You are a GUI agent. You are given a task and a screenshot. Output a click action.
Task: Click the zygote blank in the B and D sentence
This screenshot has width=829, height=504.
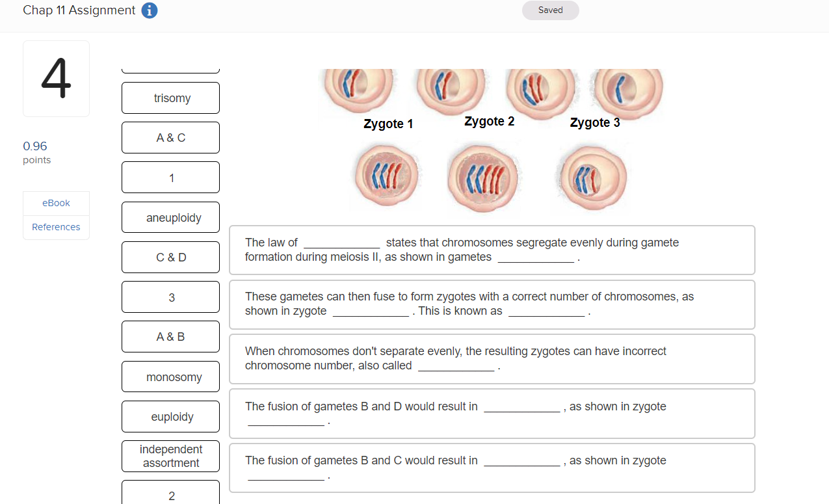click(285, 421)
